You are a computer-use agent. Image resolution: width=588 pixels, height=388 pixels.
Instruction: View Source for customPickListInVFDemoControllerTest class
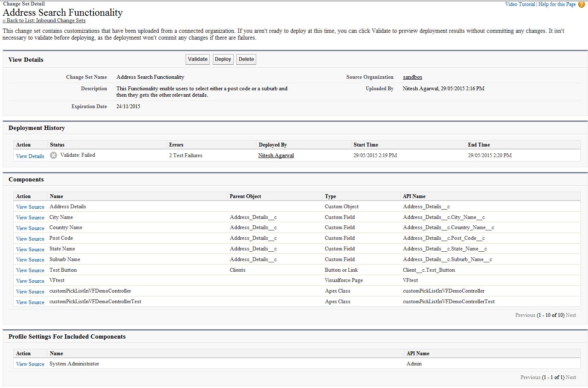[30, 302]
